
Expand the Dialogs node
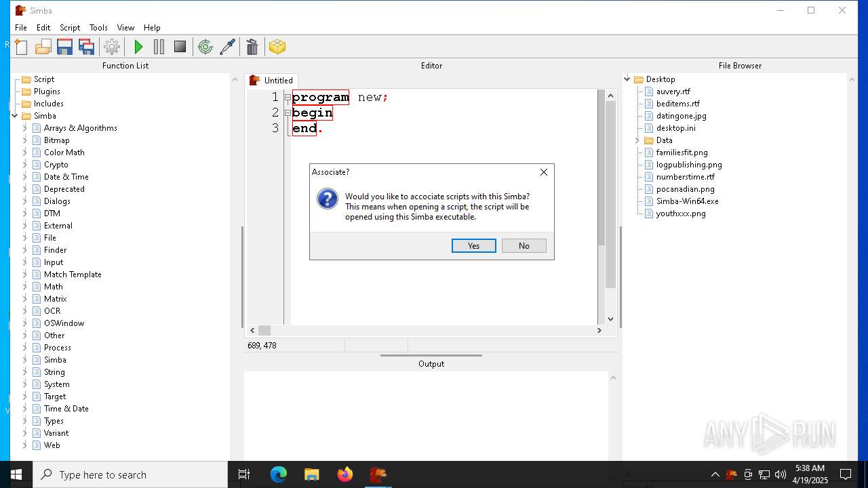point(25,201)
